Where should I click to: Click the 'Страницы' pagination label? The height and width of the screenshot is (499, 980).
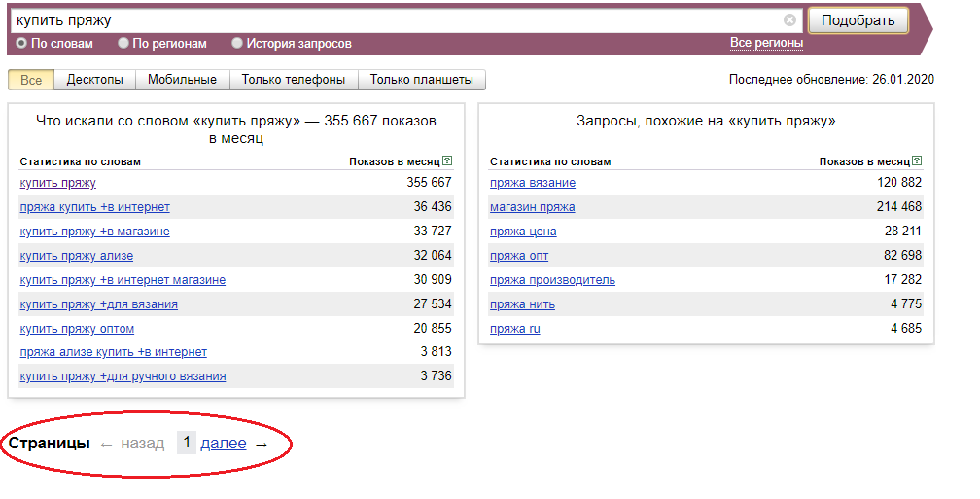50,444
